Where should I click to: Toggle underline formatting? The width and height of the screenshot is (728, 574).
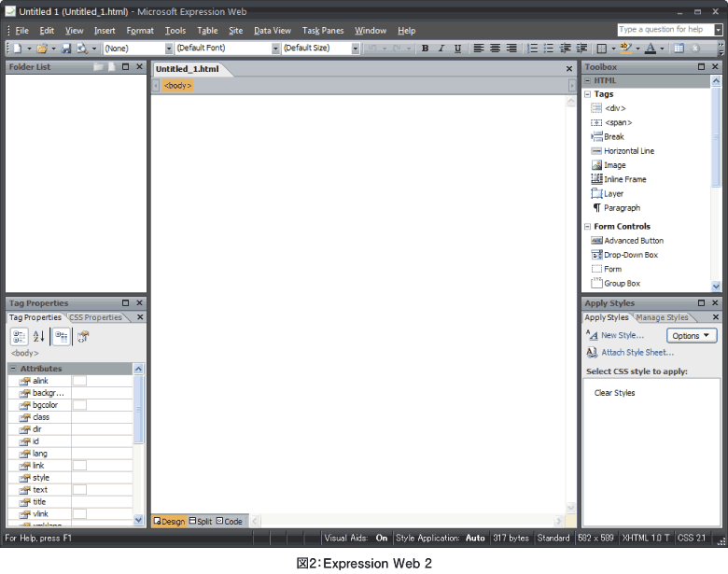click(x=457, y=48)
